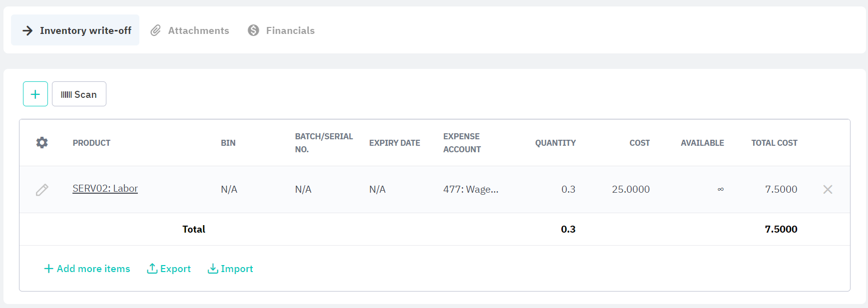Image resolution: width=868 pixels, height=308 pixels.
Task: Click the 477: Wage expense account cell
Action: tap(470, 189)
